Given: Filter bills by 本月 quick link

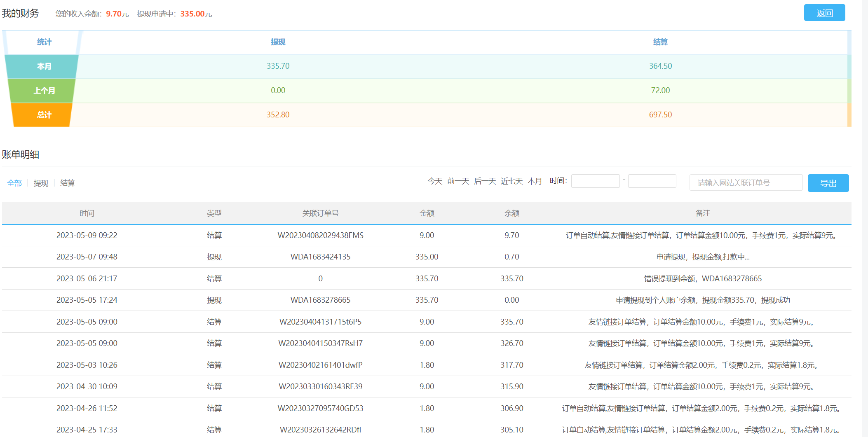Looking at the screenshot, I should point(535,181).
